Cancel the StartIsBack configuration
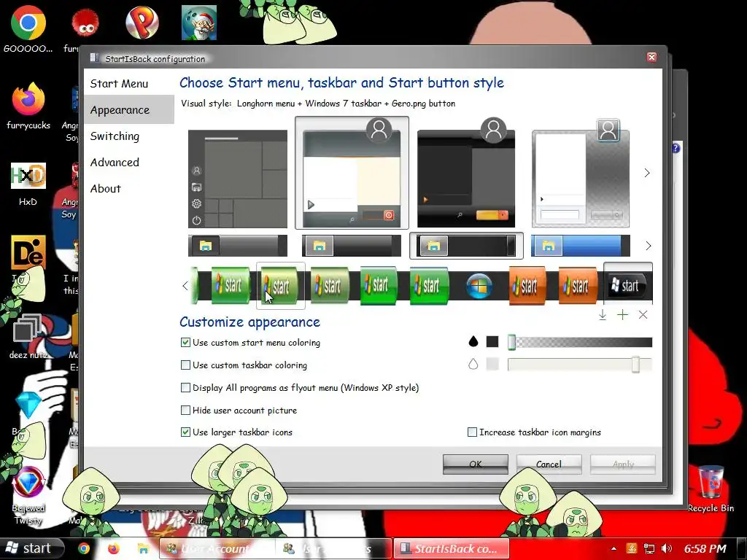 549,464
